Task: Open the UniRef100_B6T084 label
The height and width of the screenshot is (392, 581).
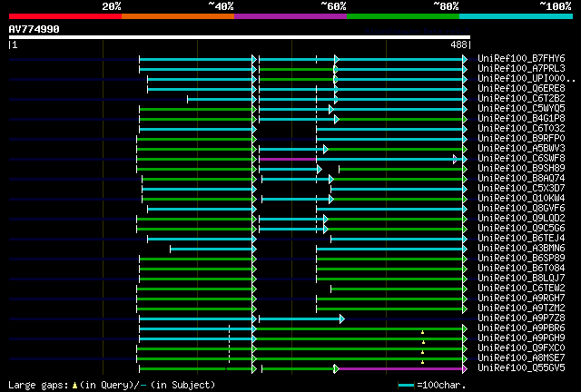Action: 521,269
